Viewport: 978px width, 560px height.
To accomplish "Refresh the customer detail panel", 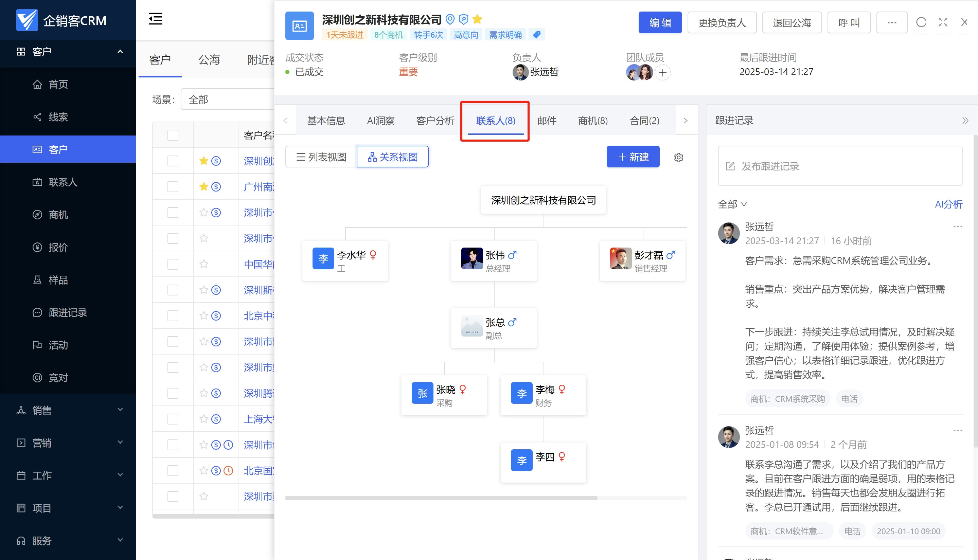I will pos(921,22).
